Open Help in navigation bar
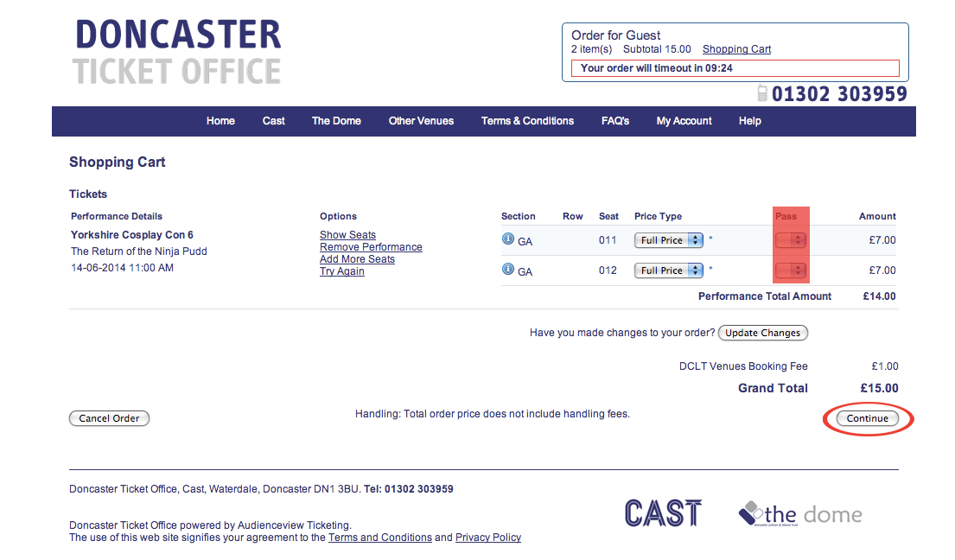The width and height of the screenshot is (955, 560). click(x=750, y=121)
